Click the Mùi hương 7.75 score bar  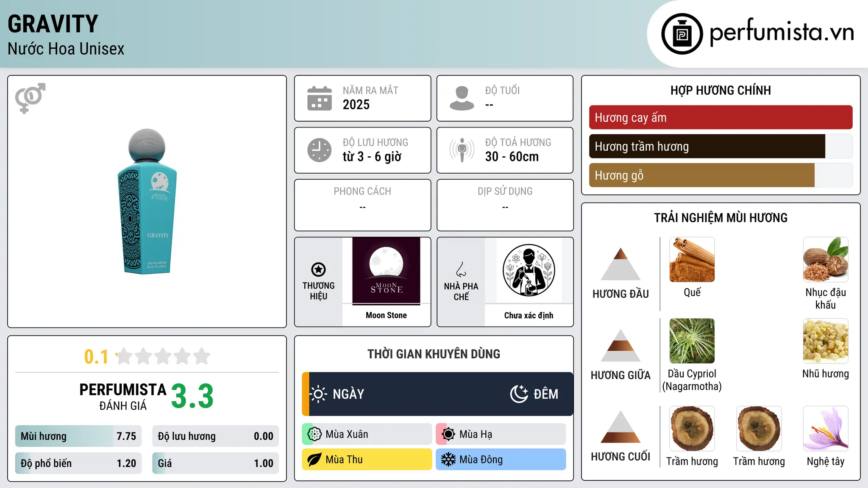78,436
